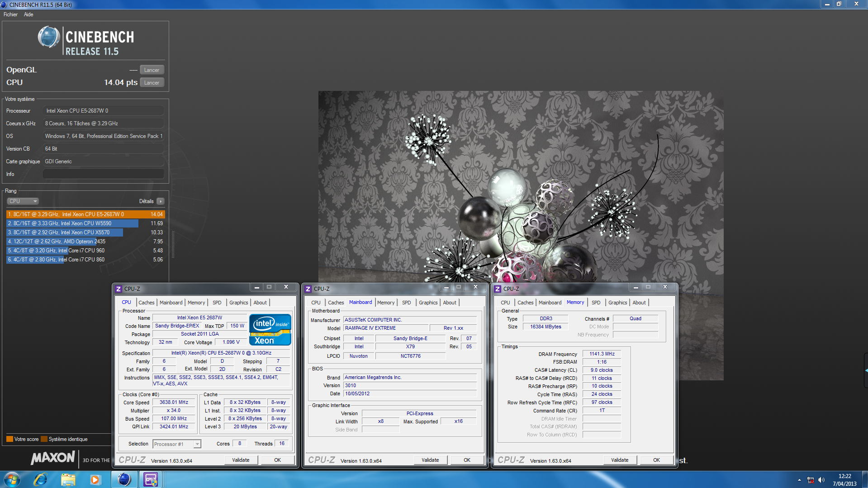
Task: Click the Cinebench logo sphere
Action: point(49,37)
